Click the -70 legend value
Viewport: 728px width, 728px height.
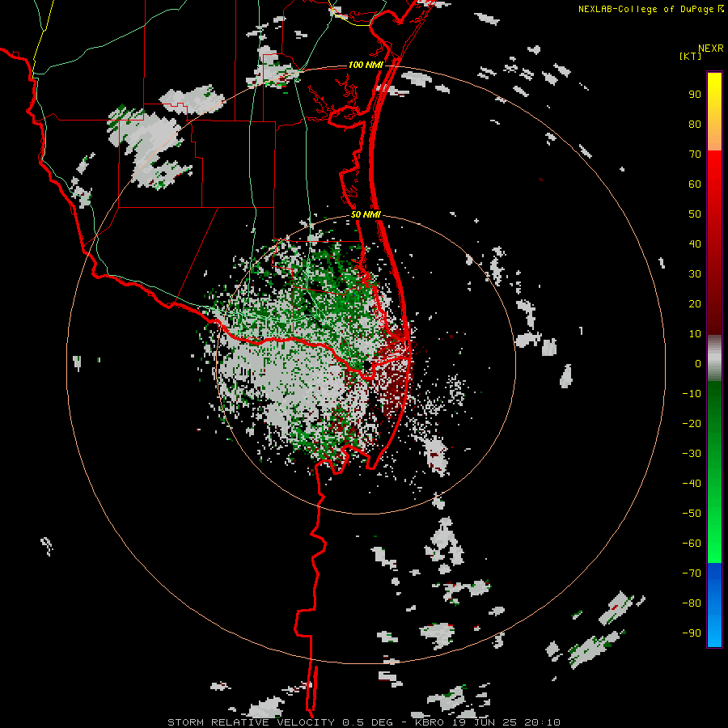[692, 574]
